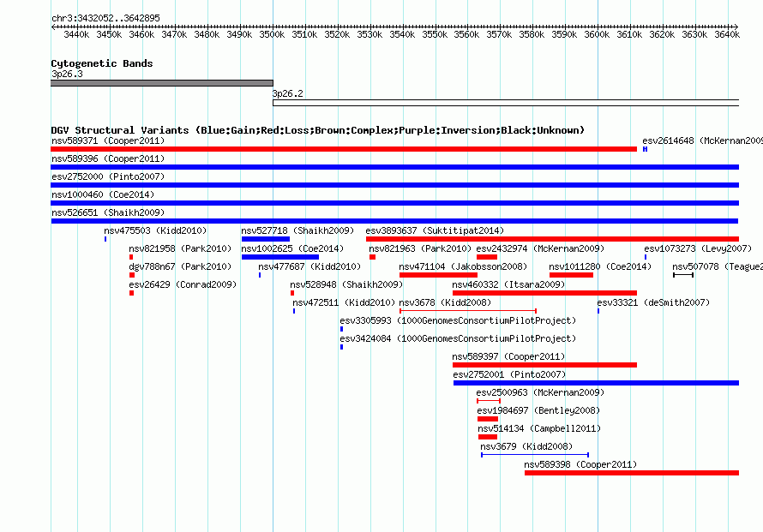Click the nsv1000460 (Coe2014) label
763x532 pixels.
coord(103,194)
